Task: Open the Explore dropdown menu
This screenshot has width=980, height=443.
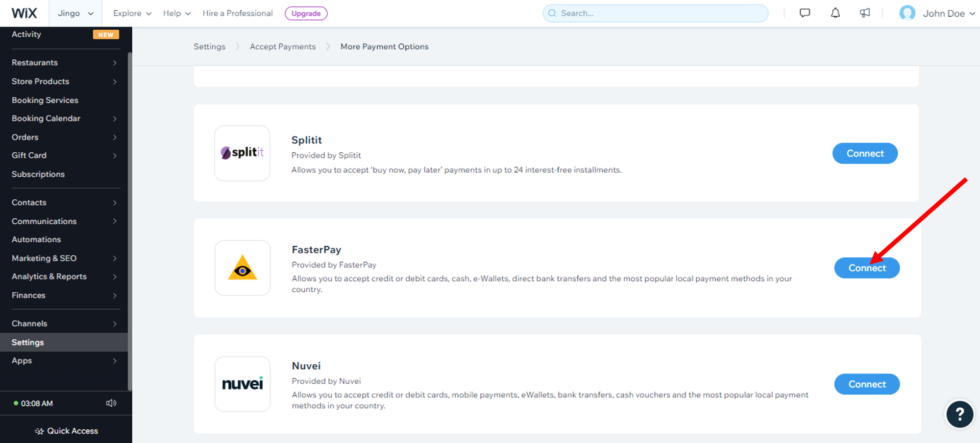Action: tap(132, 13)
